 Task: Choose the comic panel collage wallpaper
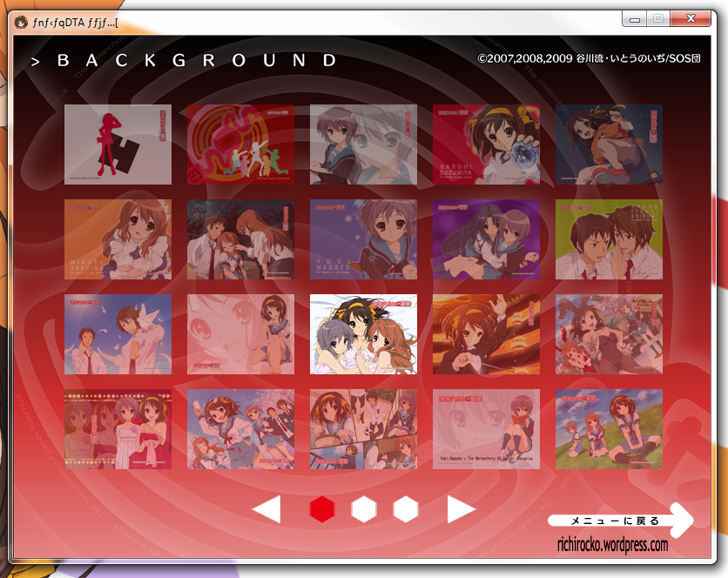pyautogui.click(x=363, y=429)
